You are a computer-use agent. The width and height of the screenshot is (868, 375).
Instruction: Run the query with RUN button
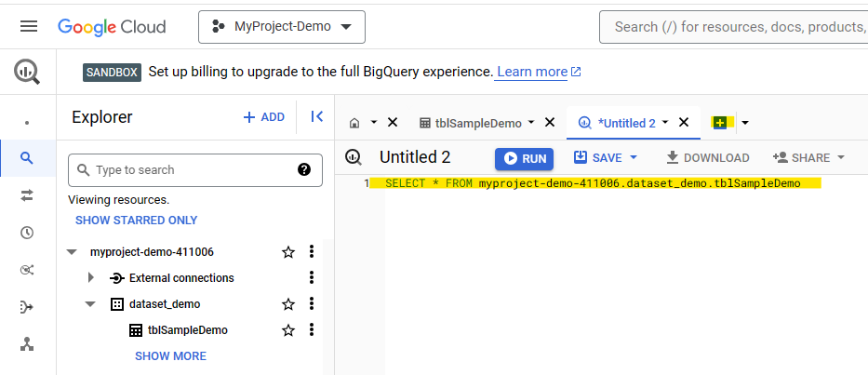(x=524, y=158)
